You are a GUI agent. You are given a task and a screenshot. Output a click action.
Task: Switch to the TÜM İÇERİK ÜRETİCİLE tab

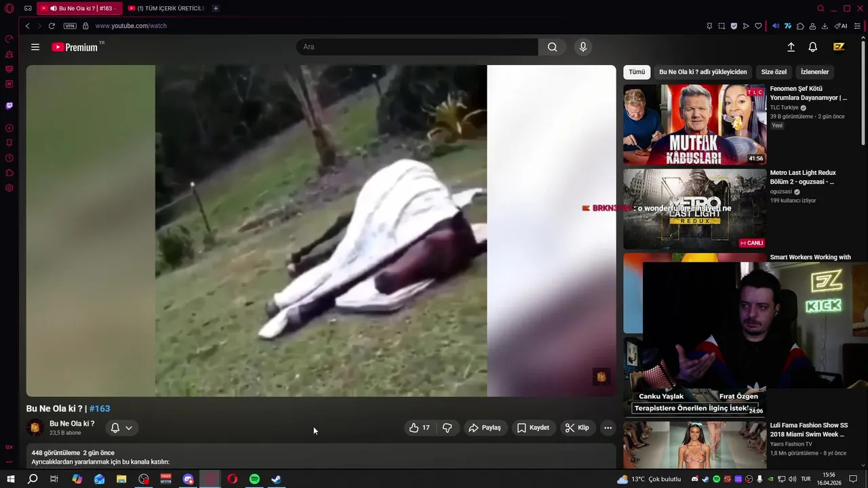[166, 8]
